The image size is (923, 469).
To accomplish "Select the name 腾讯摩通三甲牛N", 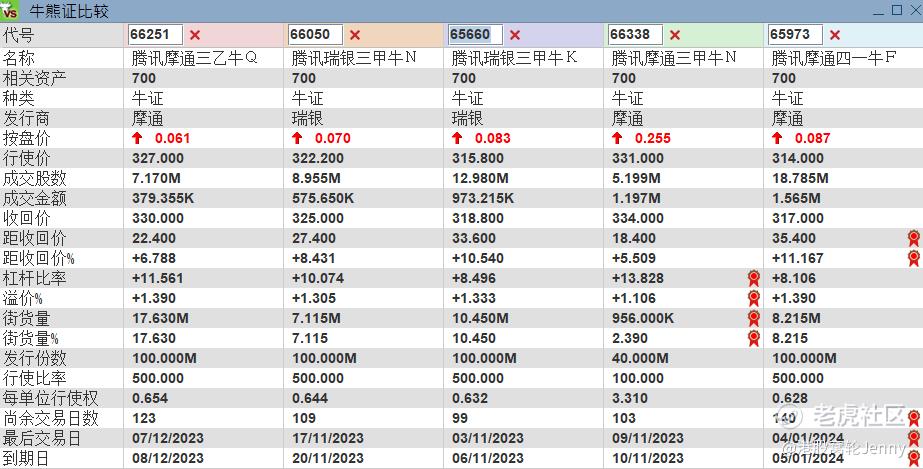I will [675, 58].
